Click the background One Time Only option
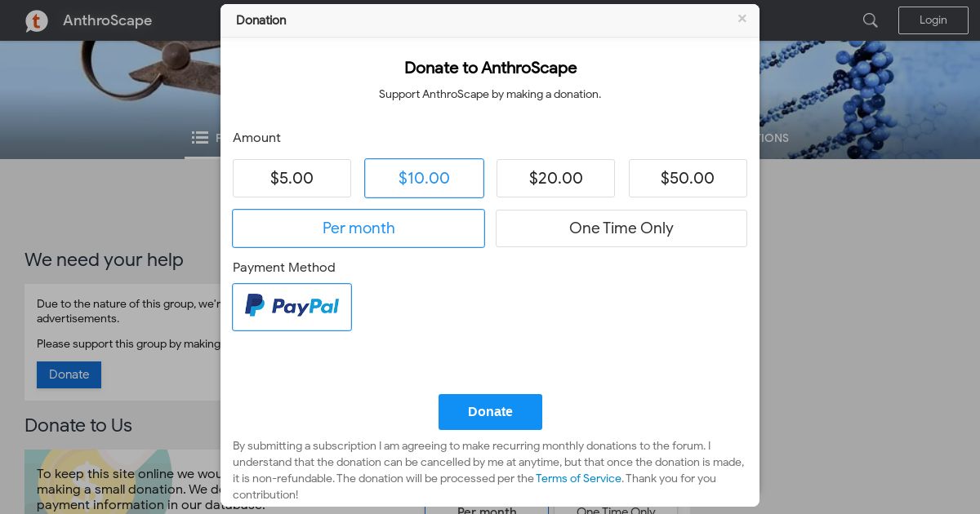980x514 pixels. (x=616, y=510)
